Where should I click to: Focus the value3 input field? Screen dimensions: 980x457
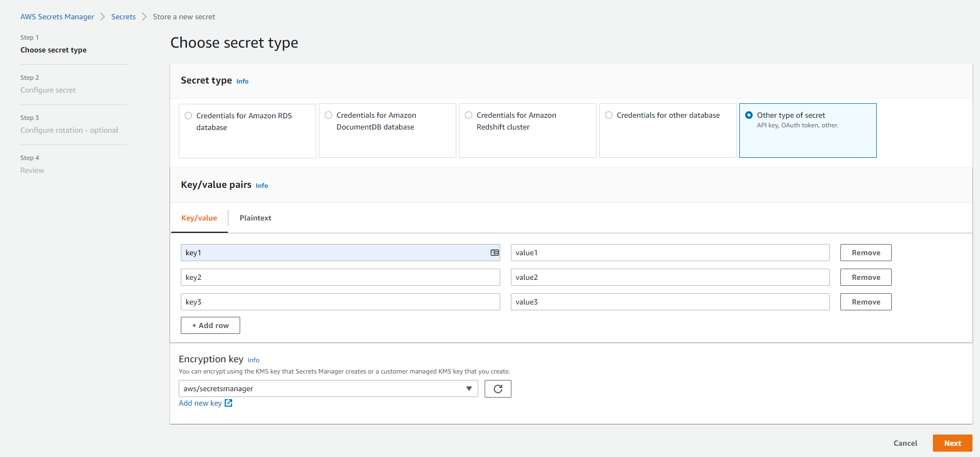point(670,302)
